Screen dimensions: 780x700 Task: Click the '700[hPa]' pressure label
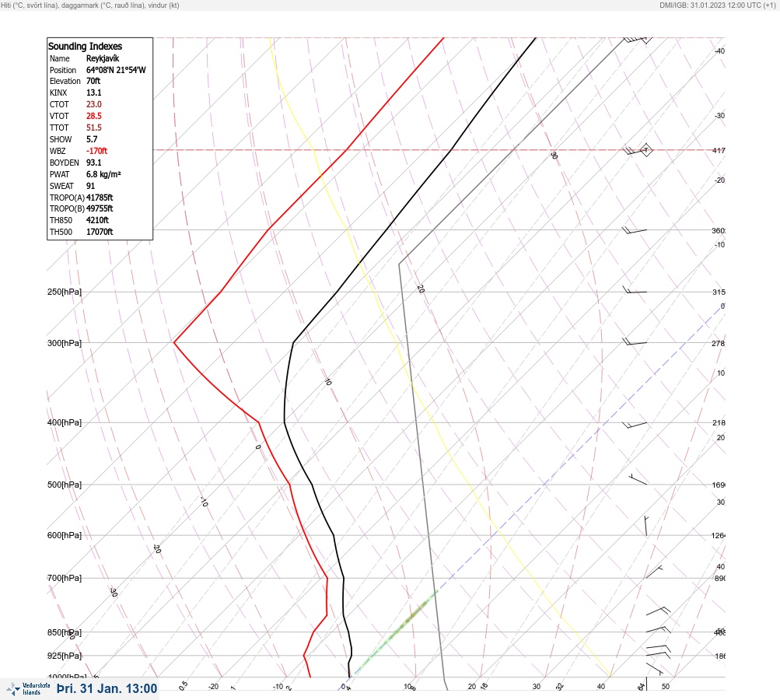click(x=65, y=578)
